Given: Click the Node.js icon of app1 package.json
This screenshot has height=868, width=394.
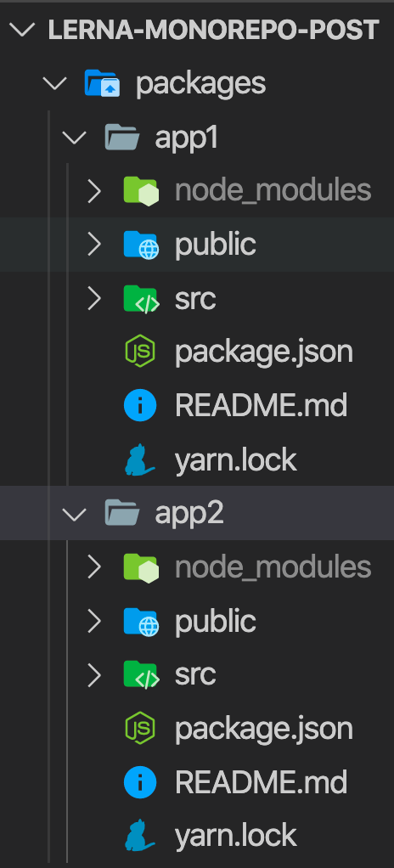Looking at the screenshot, I should [x=140, y=352].
